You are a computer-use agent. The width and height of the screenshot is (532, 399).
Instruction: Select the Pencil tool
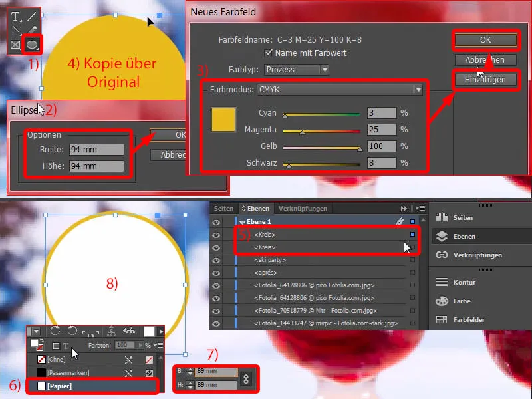[x=32, y=31]
